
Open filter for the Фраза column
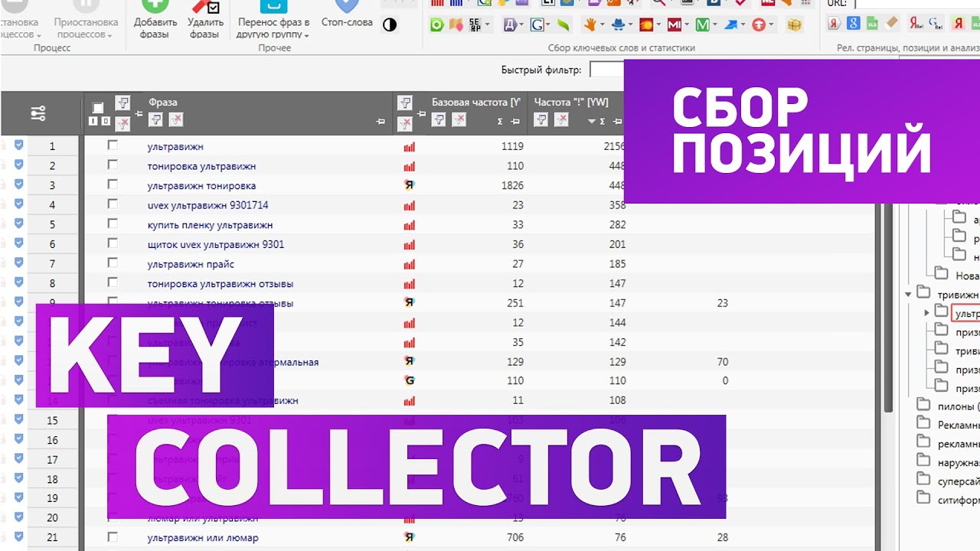155,119
